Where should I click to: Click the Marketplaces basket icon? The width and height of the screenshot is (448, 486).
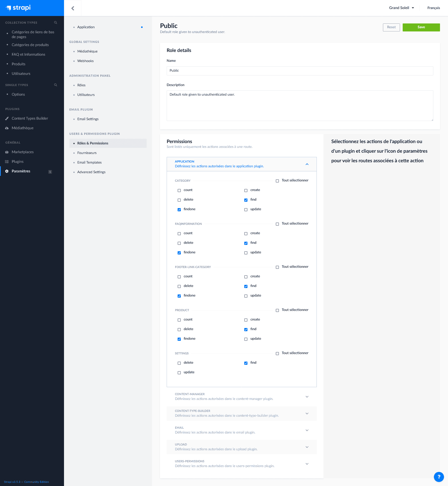[x=7, y=152]
